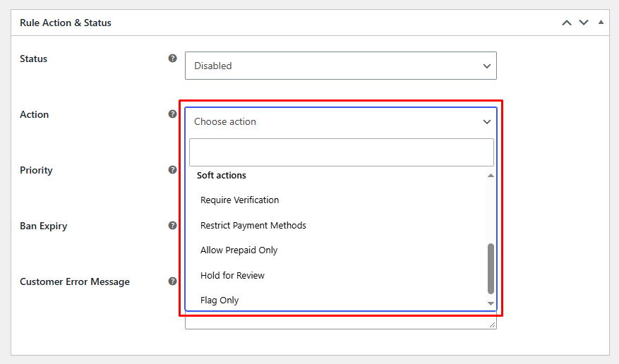Image resolution: width=619 pixels, height=364 pixels.
Task: Click the Status label
Action: pos(34,59)
